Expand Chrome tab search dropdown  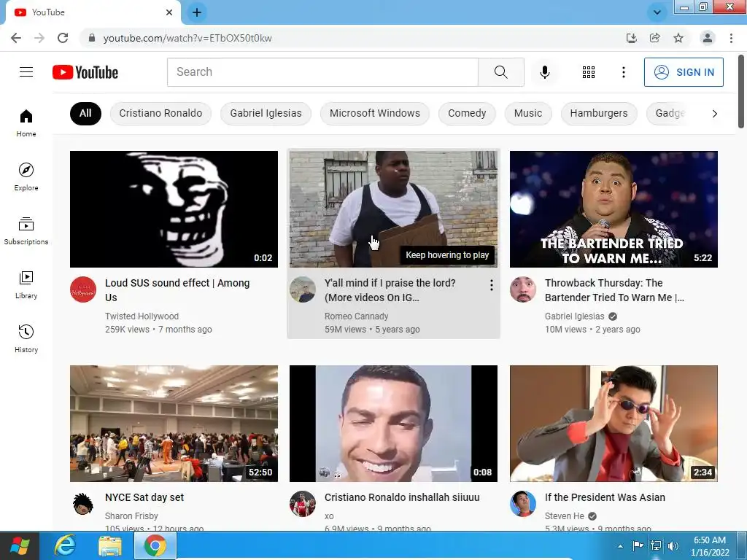[657, 12]
